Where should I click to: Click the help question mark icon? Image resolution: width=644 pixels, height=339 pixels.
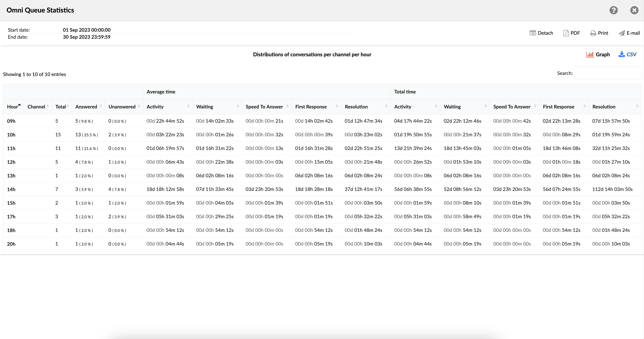tap(613, 10)
